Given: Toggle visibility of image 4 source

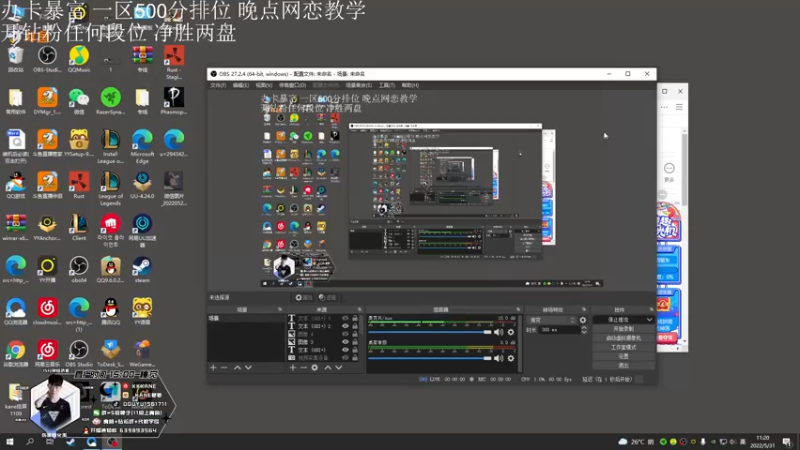Looking at the screenshot, I should [345, 334].
